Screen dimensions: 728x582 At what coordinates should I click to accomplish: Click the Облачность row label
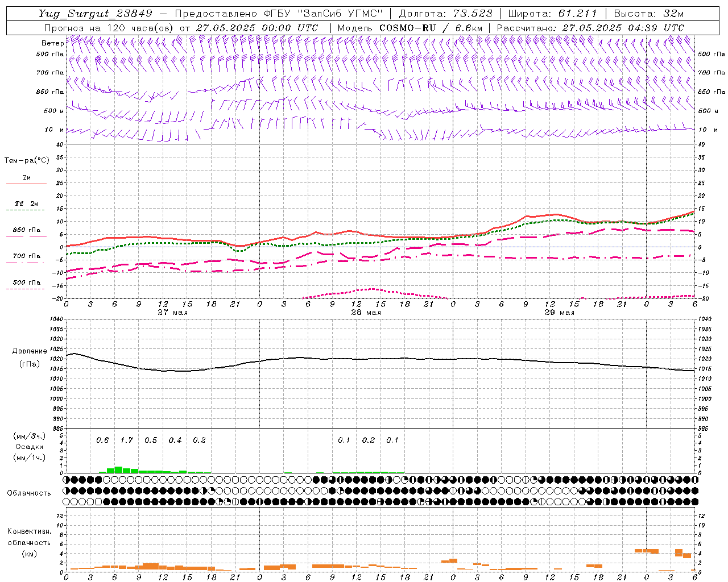click(29, 493)
